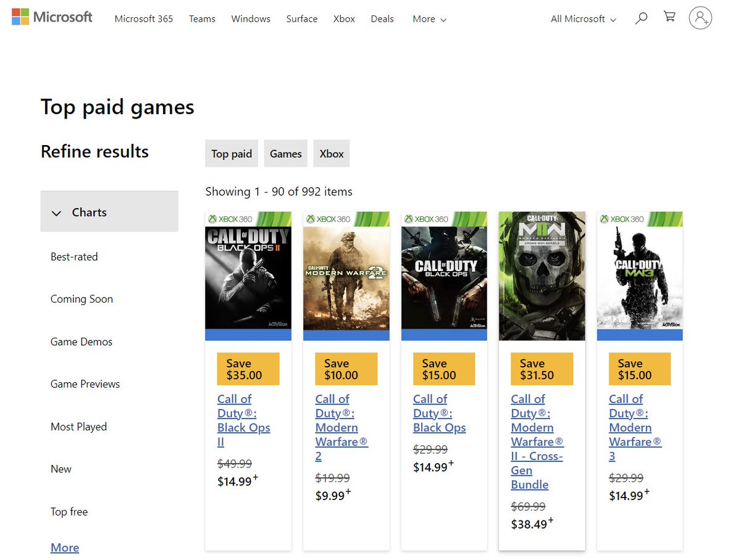Open Call of Duty: Black Ops II link
This screenshot has height=560, width=741.
click(x=244, y=420)
